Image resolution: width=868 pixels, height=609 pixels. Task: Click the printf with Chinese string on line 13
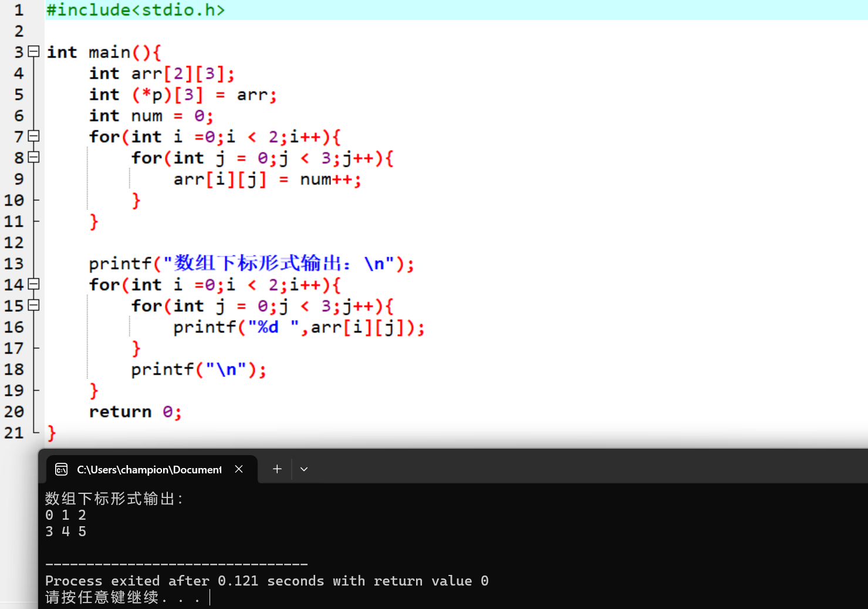(x=252, y=264)
